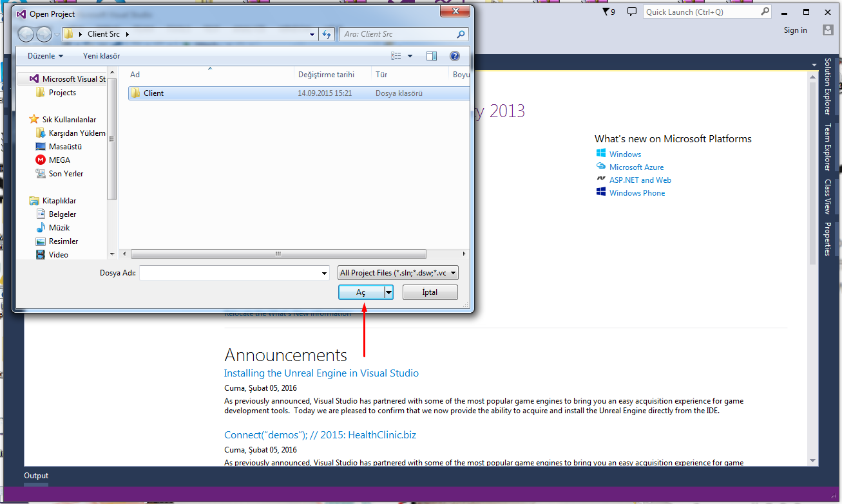842x504 pixels.
Task: Click the İptal button
Action: (430, 292)
